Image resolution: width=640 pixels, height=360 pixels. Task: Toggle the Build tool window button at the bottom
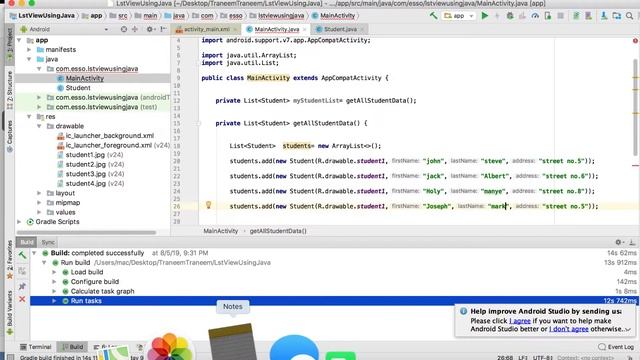pyautogui.click(x=72, y=347)
